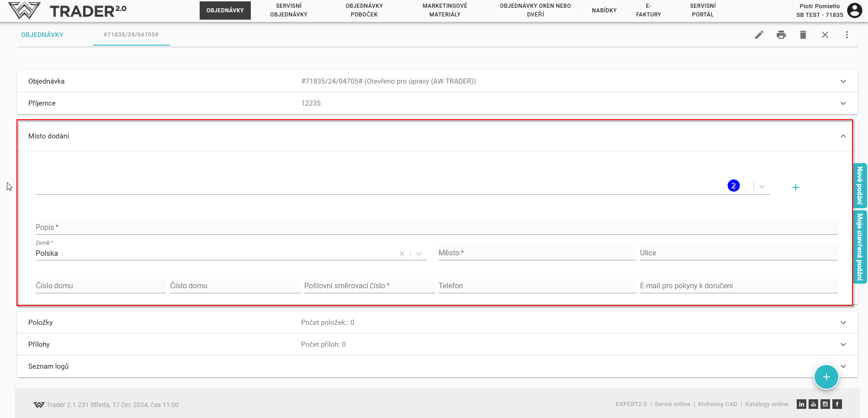
Task: Print the order with printer icon
Action: coord(781,35)
